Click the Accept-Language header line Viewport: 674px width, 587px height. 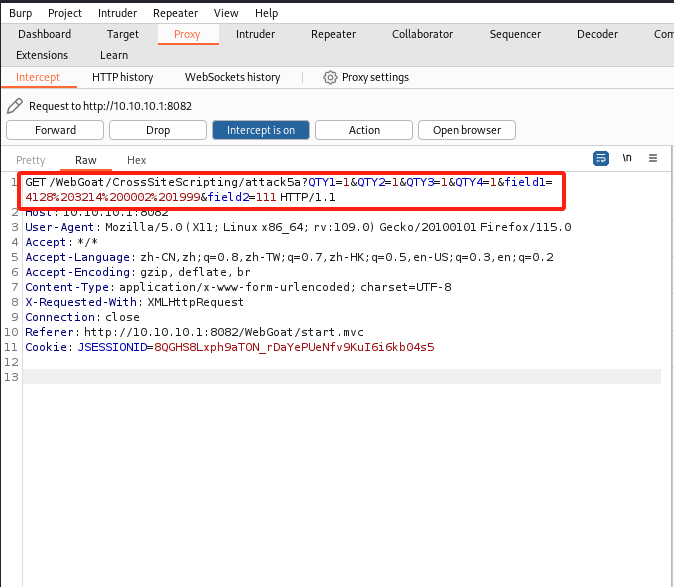(289, 257)
